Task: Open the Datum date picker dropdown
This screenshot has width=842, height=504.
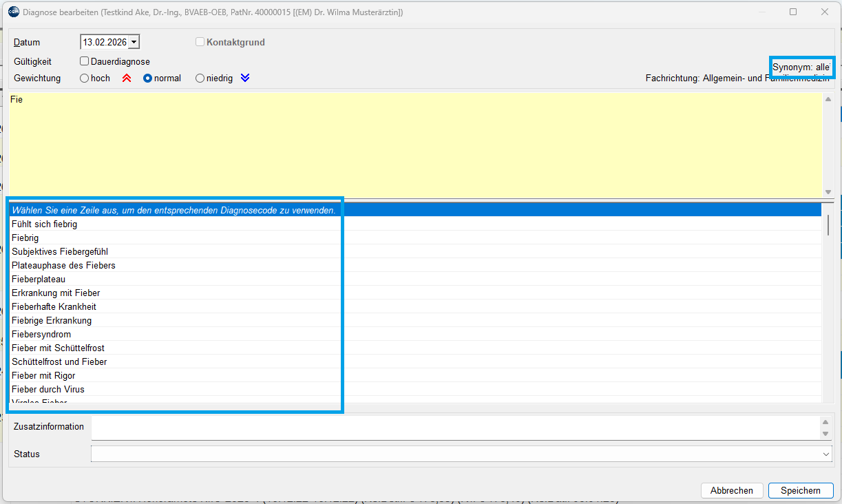Action: click(134, 42)
